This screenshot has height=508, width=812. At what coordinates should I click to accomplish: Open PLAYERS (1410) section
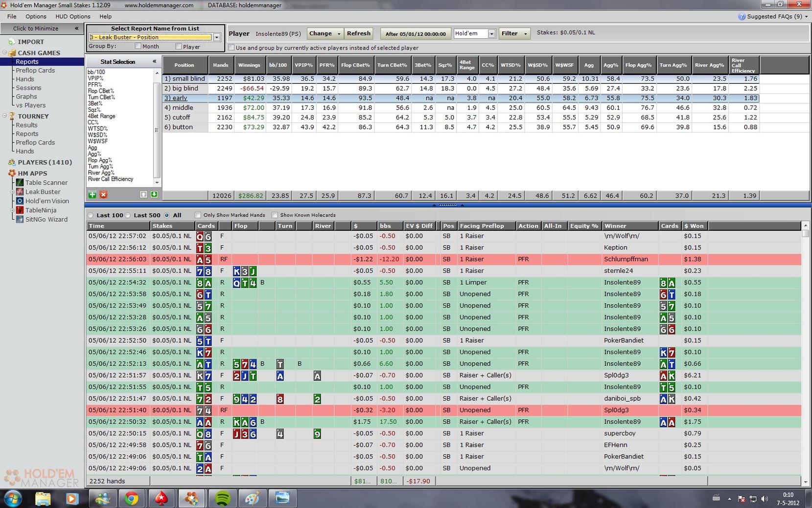click(45, 162)
